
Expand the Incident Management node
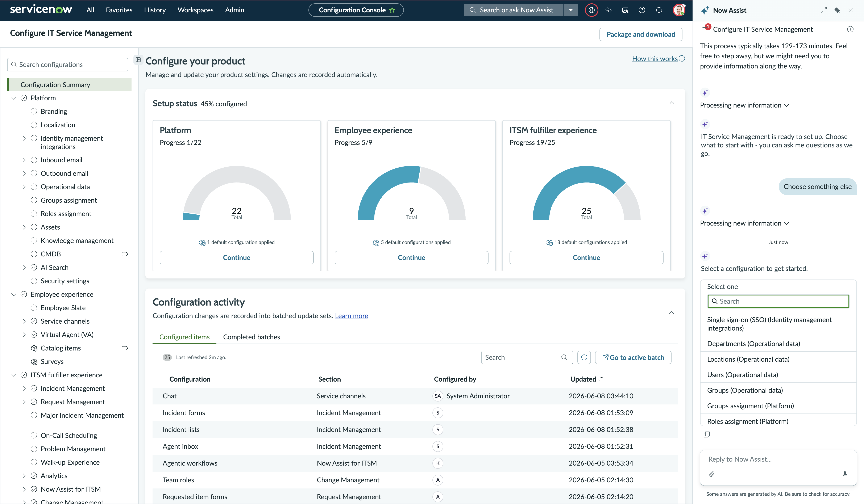(x=24, y=388)
